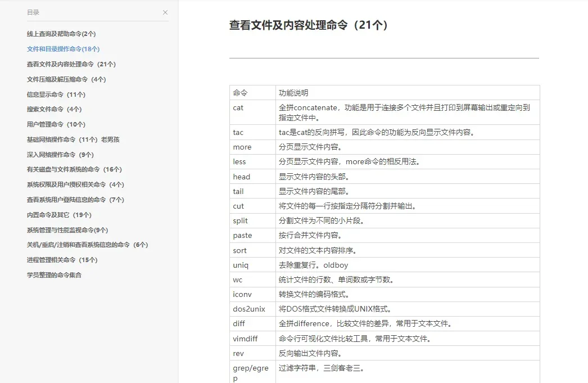The width and height of the screenshot is (588, 383).
Task: Click the 目录 sidebar heading
Action: (x=33, y=12)
